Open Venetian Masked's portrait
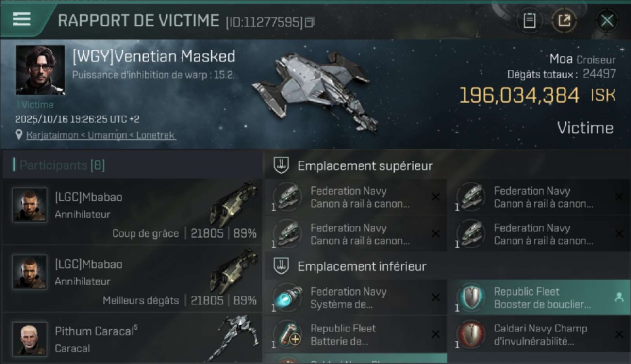Screen dimensions: 631x364 pos(40,70)
